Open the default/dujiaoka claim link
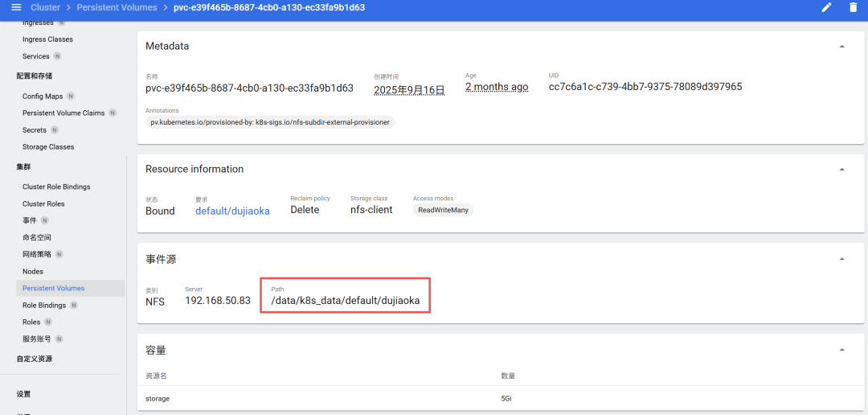 click(x=232, y=211)
